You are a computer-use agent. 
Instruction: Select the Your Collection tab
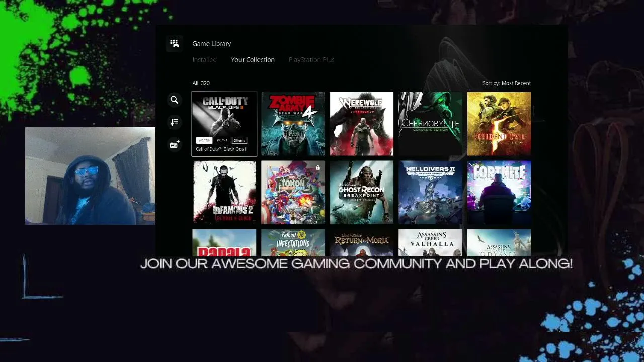pyautogui.click(x=253, y=60)
